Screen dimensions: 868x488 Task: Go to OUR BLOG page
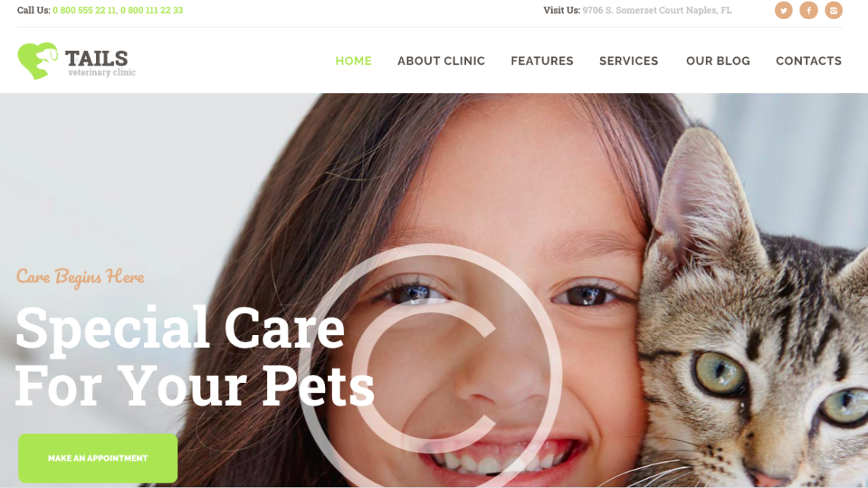pos(718,61)
